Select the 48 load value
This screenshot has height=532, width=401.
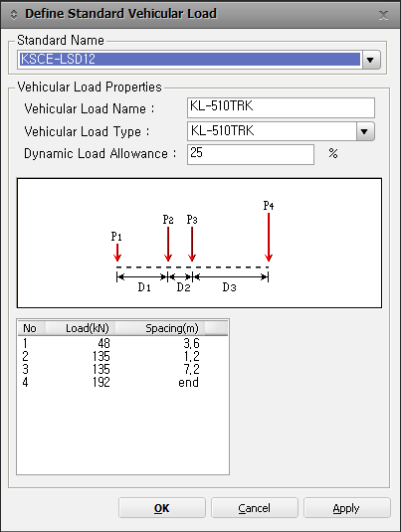coord(103,343)
